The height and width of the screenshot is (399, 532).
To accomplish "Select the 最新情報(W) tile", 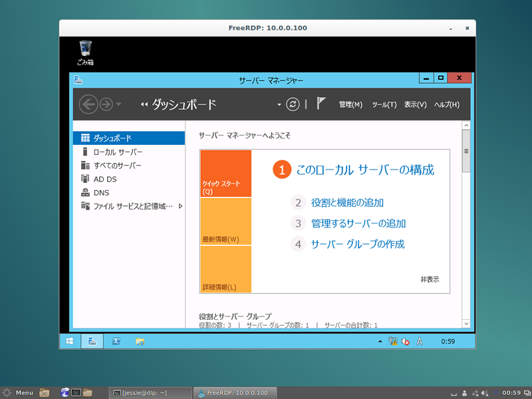I will coord(226,221).
